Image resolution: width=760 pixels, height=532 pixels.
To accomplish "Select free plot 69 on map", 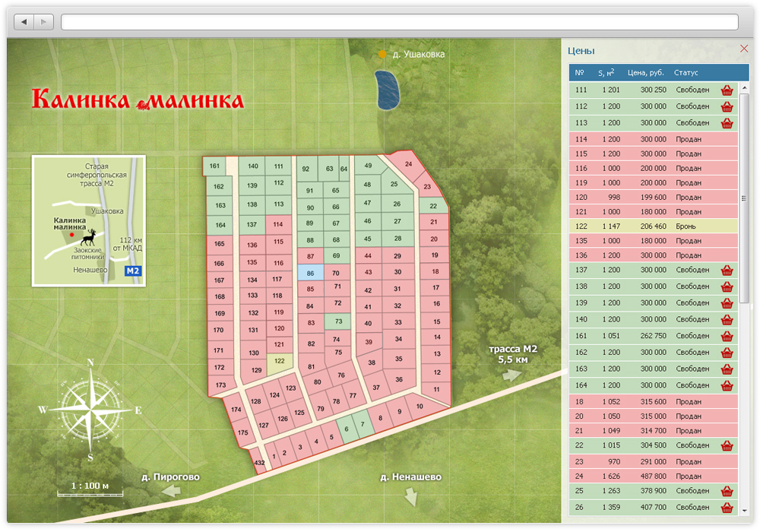I will tap(337, 256).
